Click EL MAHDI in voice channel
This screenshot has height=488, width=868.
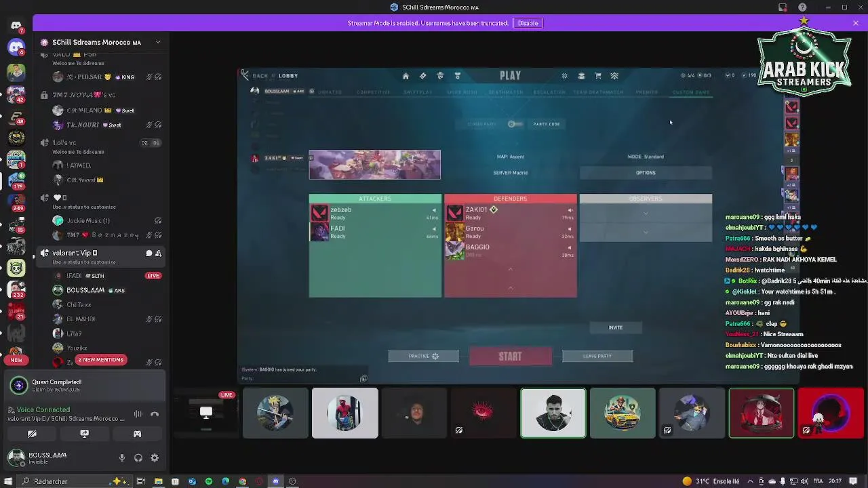tap(81, 319)
